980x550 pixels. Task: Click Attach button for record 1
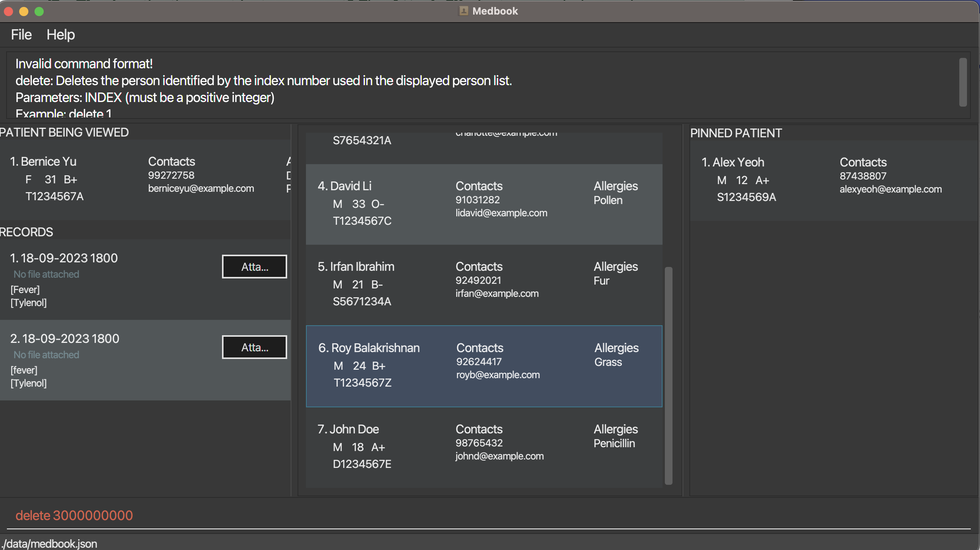(254, 267)
